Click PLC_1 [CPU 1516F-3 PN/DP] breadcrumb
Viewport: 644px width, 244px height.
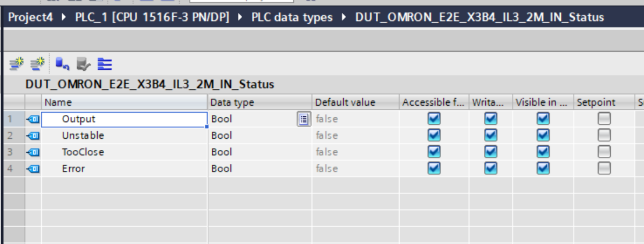pyautogui.click(x=152, y=17)
